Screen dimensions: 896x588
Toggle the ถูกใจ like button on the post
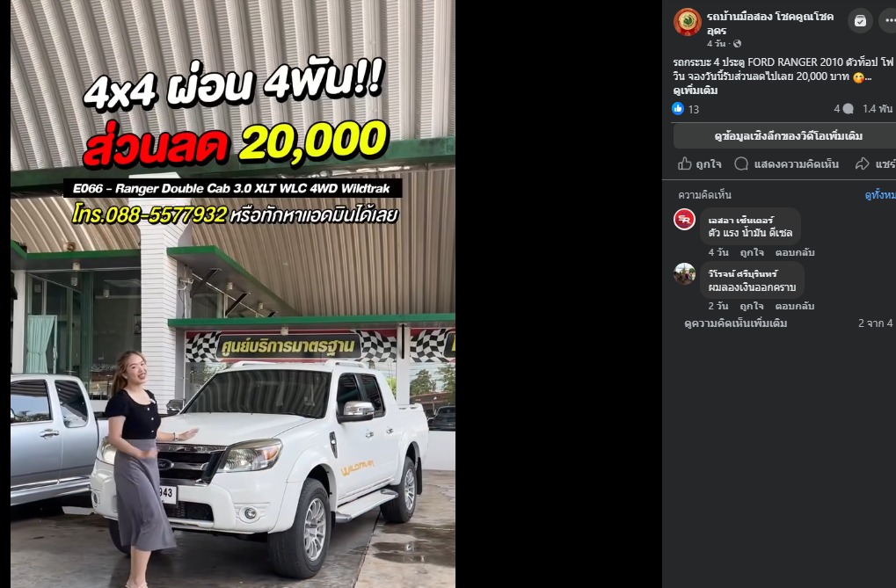(x=699, y=164)
